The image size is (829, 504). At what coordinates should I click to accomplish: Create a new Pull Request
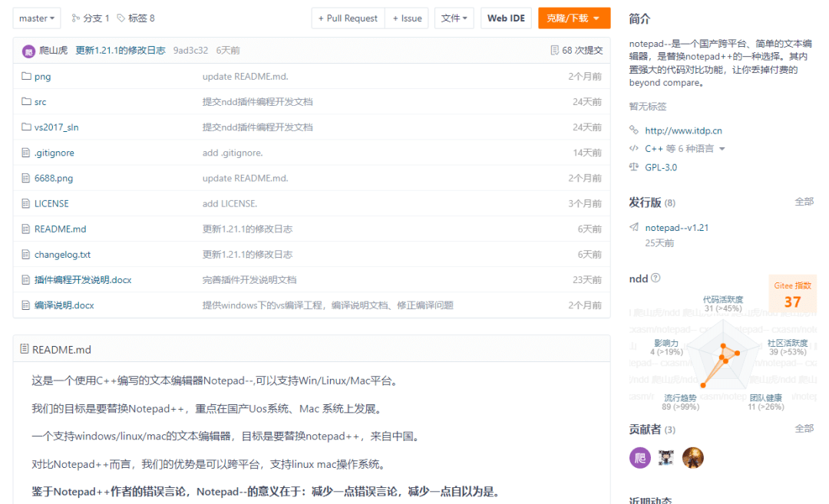348,18
